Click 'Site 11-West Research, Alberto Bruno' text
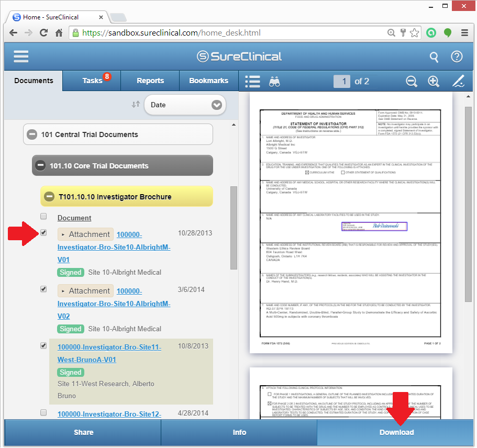This screenshot has width=477, height=448. coord(106,389)
